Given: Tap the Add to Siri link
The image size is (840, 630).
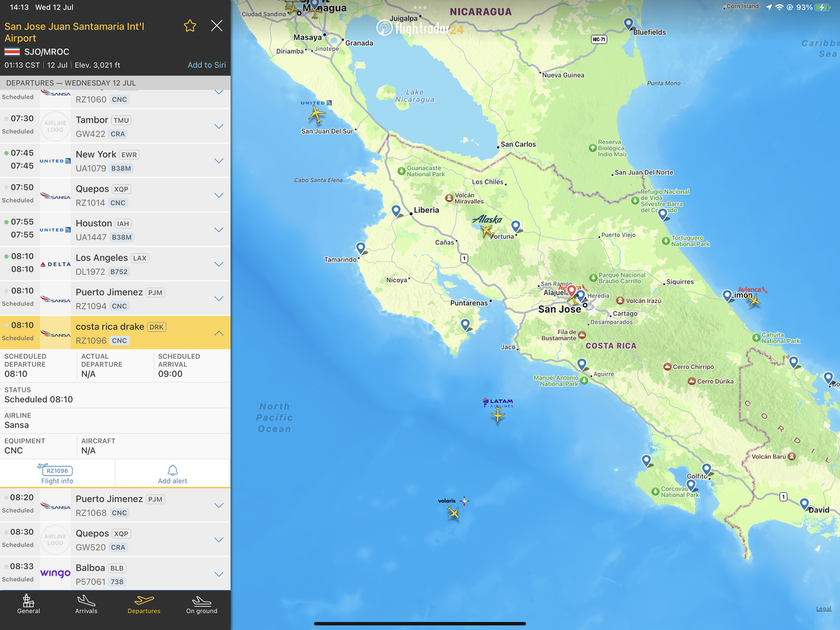Looking at the screenshot, I should click(x=207, y=65).
